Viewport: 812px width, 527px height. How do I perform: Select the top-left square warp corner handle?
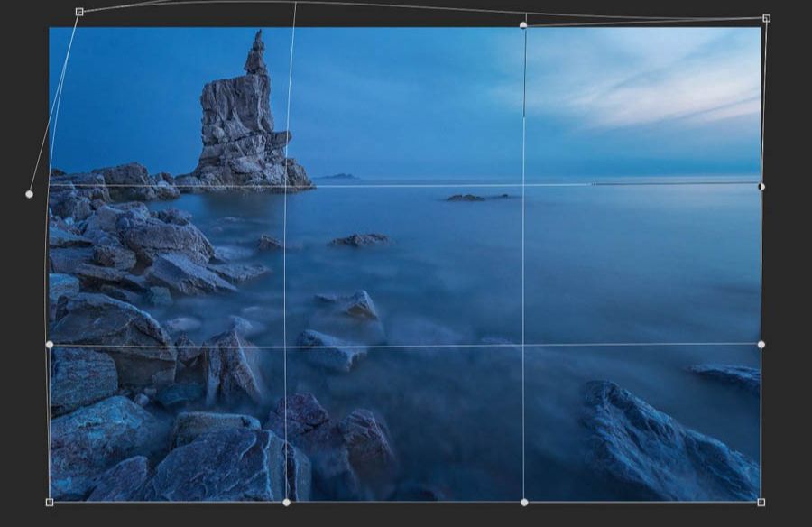[79, 12]
